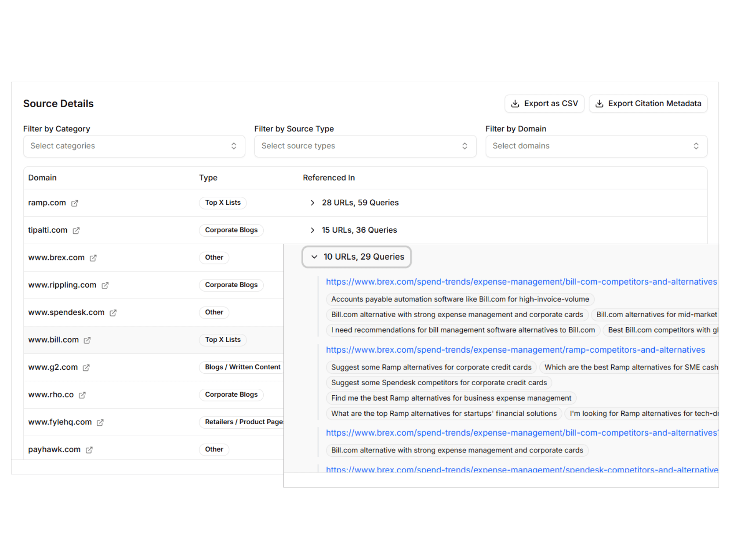The height and width of the screenshot is (560, 737).
Task: Open www.brex.com using its external link icon
Action: click(93, 258)
